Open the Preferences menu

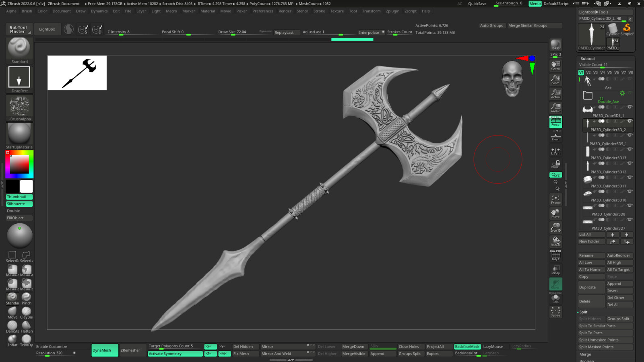pos(263,11)
